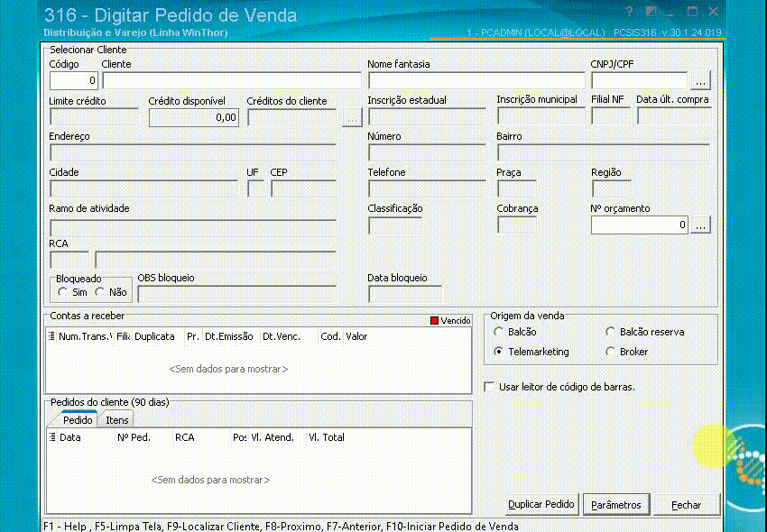Click the Telefone field
The height and width of the screenshot is (532, 767).
click(427, 188)
